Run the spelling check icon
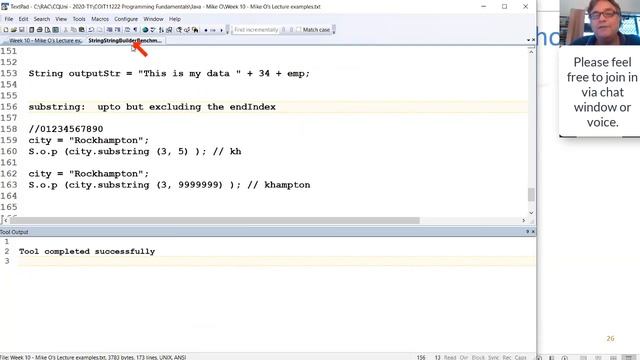Viewport: 640px width, 360px height. point(153,30)
